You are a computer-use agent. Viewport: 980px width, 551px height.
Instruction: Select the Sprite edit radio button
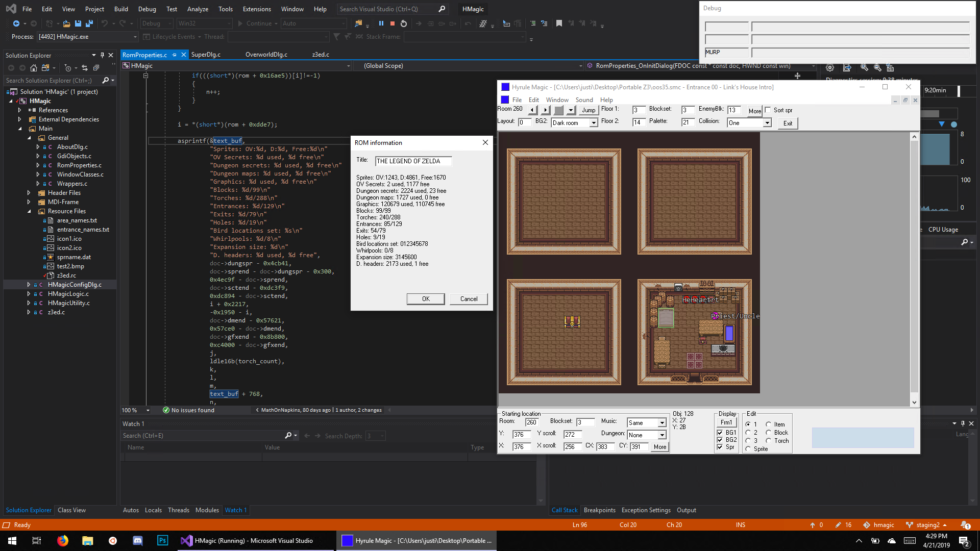(748, 449)
